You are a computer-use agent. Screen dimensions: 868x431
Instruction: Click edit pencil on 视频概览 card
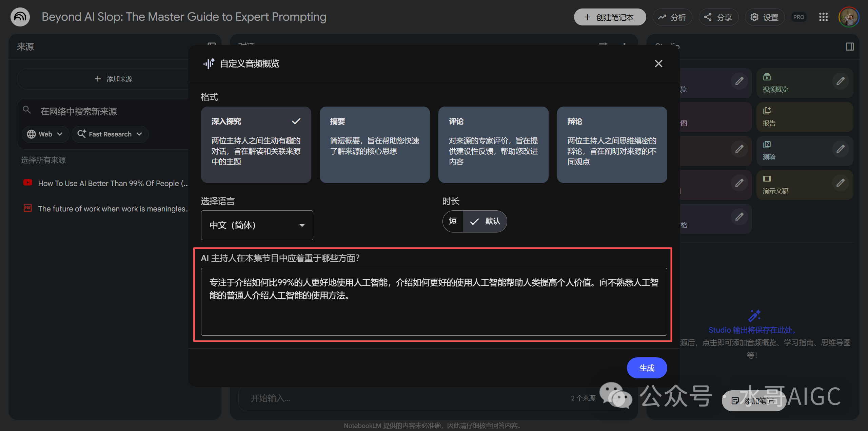click(x=840, y=81)
